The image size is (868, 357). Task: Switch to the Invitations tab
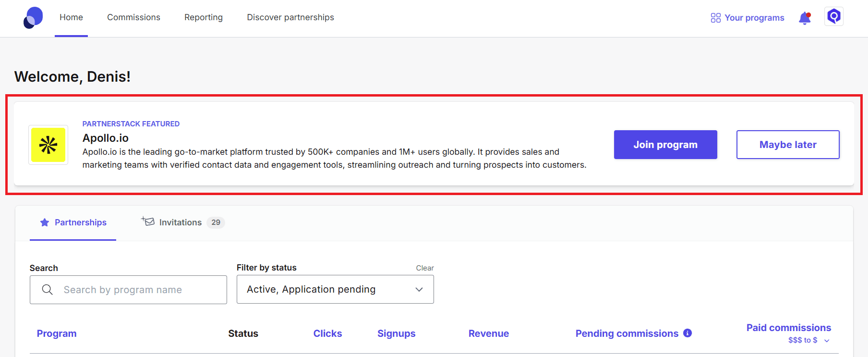click(183, 222)
